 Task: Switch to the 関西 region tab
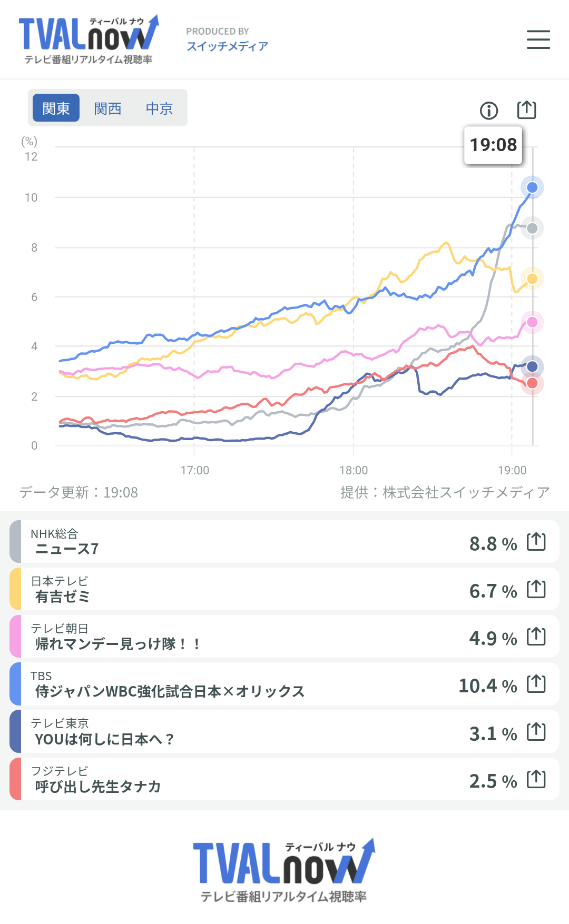click(107, 108)
